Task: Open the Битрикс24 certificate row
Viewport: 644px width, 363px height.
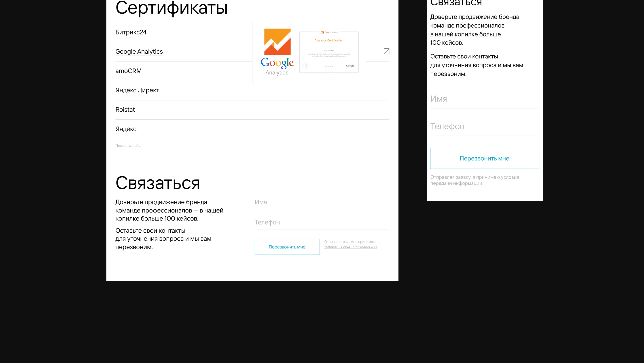Action: tap(131, 32)
